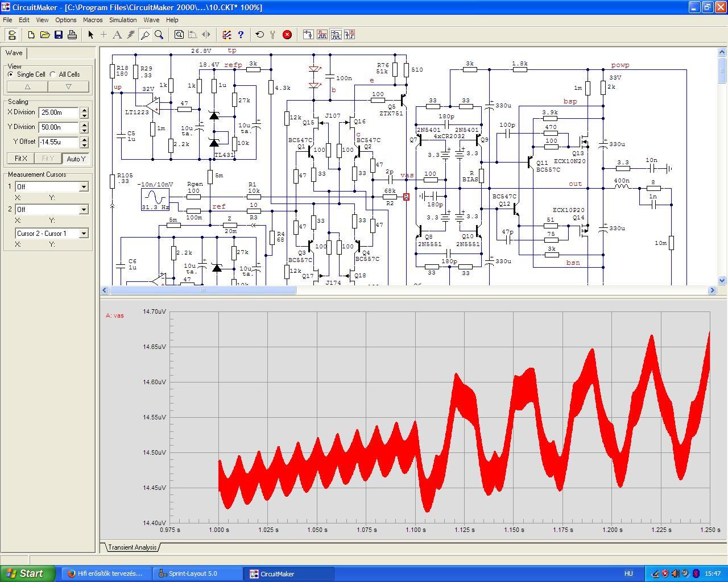The height and width of the screenshot is (582, 728).
Task: Click the schematic vertical scroll down arrow
Action: pos(722,280)
